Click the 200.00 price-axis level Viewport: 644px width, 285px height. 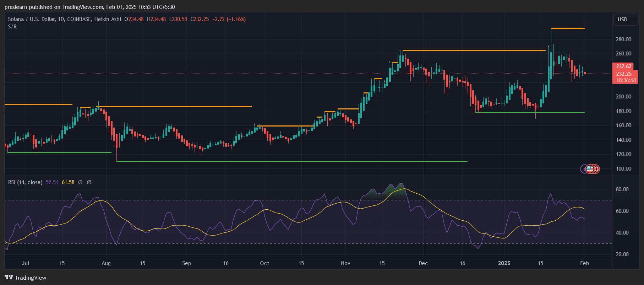[x=623, y=97]
